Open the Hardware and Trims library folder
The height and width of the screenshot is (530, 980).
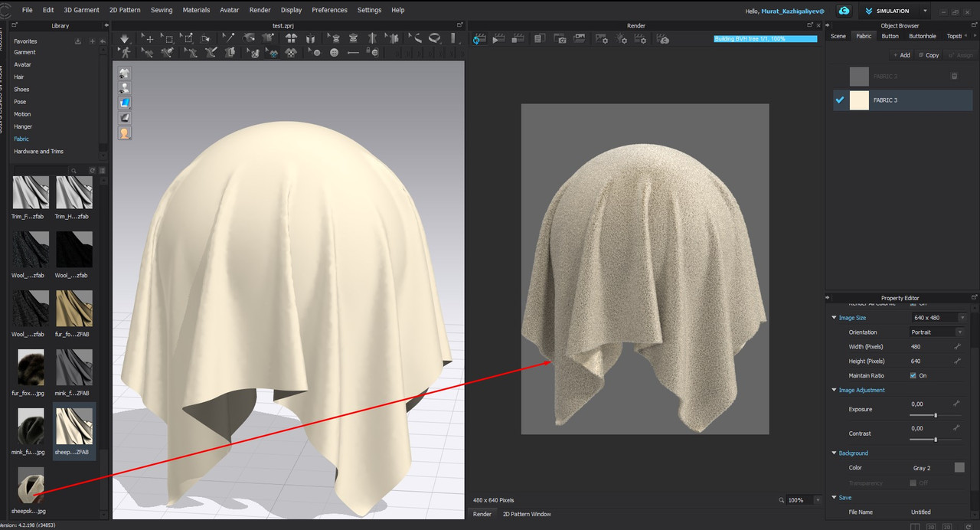pos(38,151)
